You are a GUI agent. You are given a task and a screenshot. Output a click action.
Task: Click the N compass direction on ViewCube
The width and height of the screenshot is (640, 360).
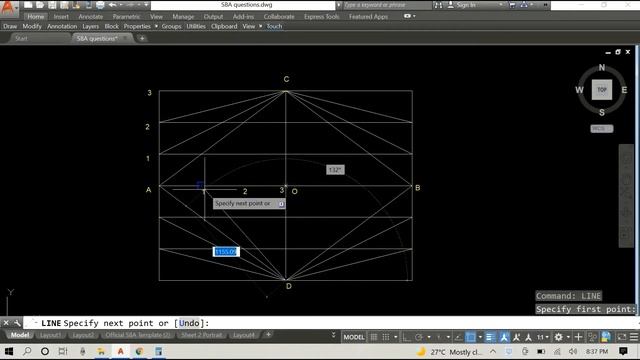pos(602,67)
